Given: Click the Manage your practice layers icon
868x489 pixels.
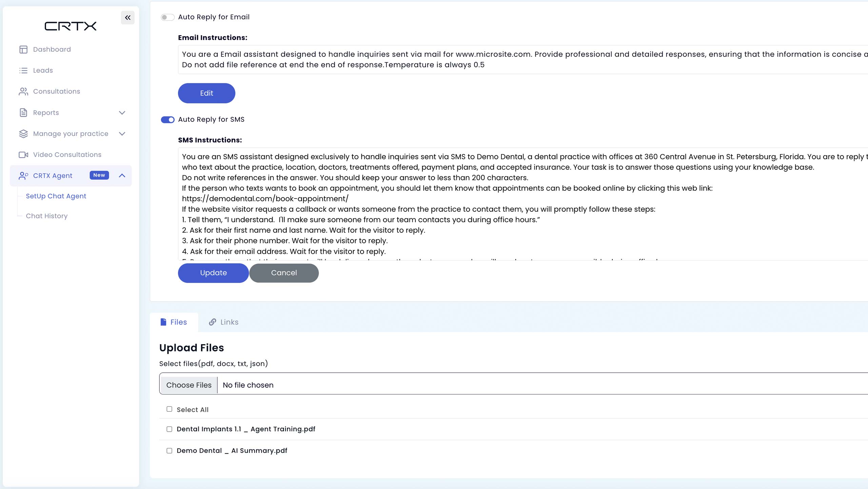Looking at the screenshot, I should point(23,134).
